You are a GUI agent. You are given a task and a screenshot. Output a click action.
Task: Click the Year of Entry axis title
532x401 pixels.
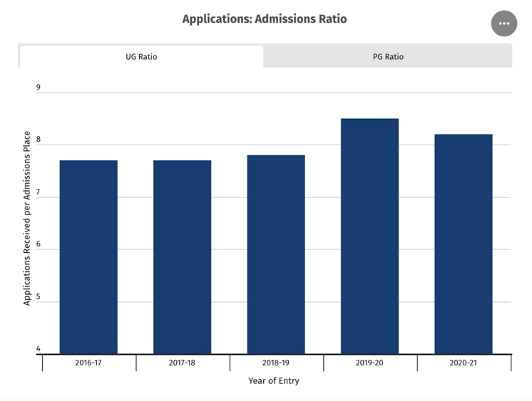click(274, 381)
